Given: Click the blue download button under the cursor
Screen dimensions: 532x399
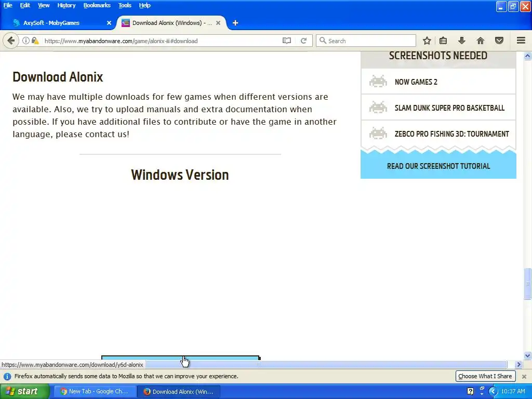Looking at the screenshot, I should point(180,358).
